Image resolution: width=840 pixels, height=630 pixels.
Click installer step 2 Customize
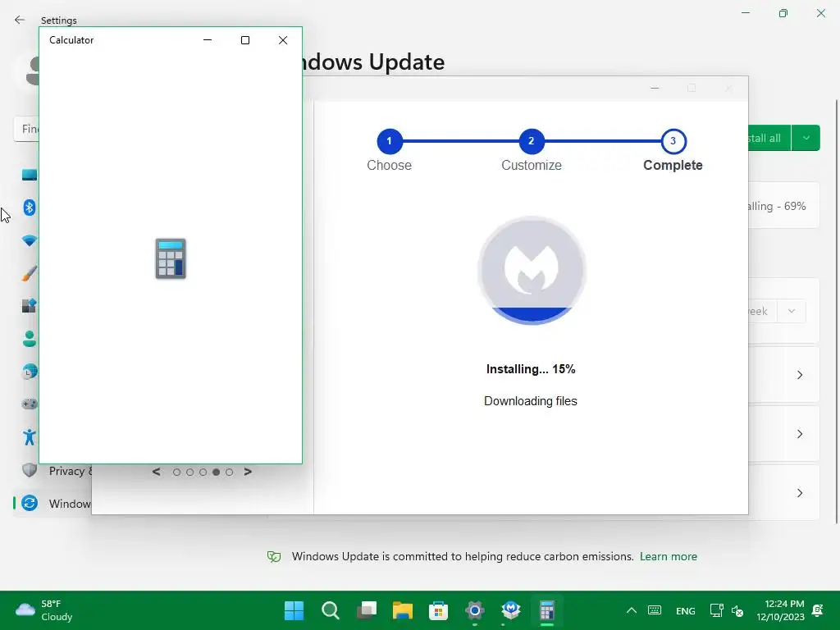[532, 141]
